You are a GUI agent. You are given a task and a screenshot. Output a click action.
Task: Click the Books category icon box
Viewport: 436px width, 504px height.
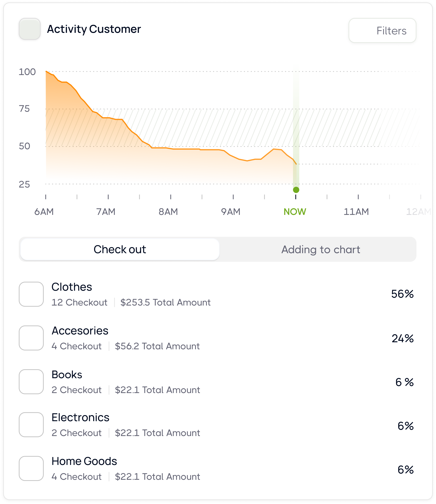(x=31, y=382)
